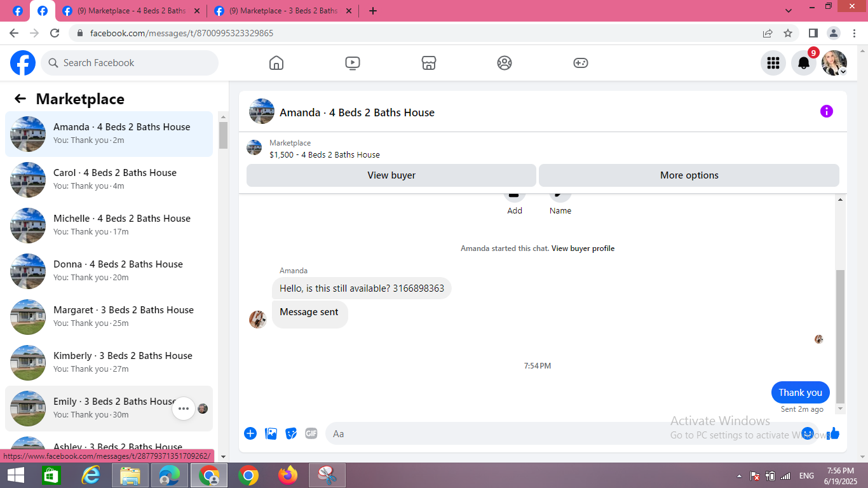
Task: Open the Watch video icon
Action: click(x=353, y=63)
